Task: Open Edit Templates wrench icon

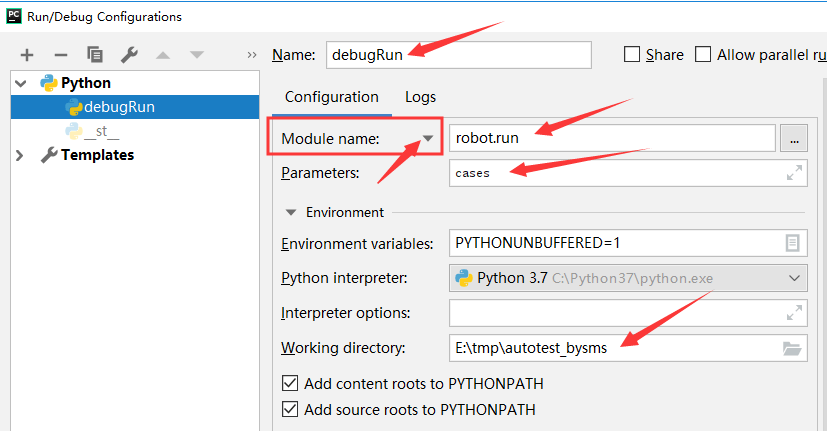Action: tap(129, 55)
